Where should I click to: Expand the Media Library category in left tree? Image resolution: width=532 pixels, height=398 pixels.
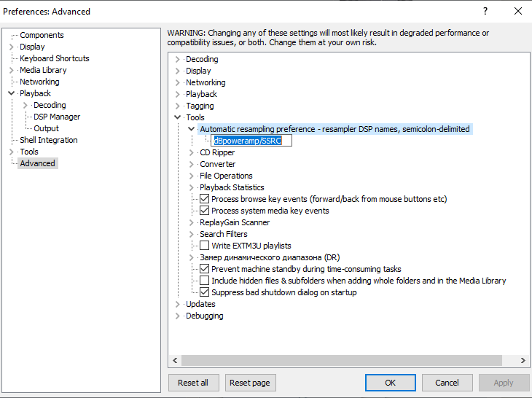(11, 70)
